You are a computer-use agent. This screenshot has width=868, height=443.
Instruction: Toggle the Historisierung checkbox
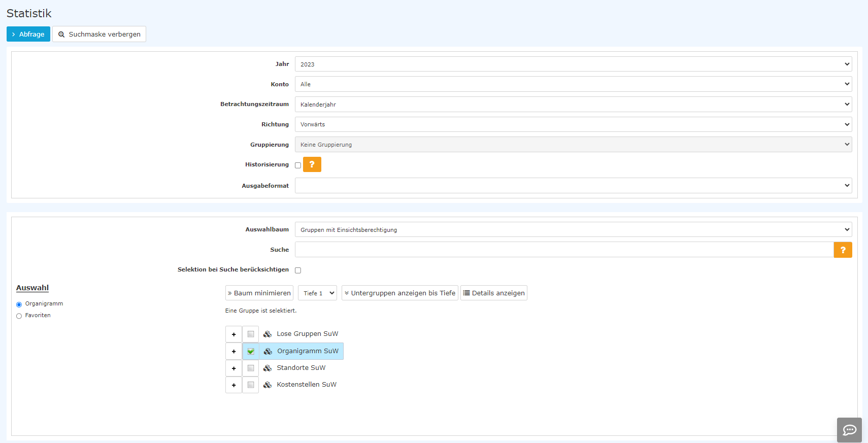[x=298, y=165]
